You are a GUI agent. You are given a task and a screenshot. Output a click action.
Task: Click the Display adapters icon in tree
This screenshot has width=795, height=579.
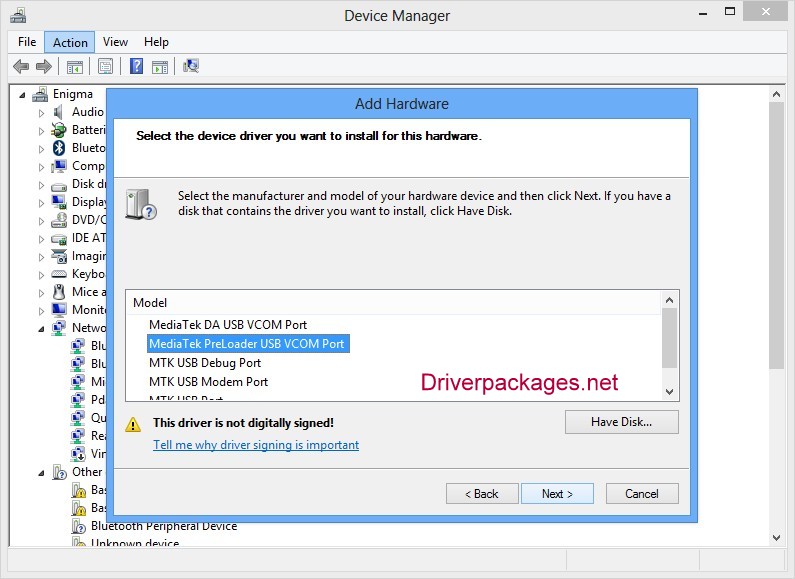click(59, 202)
